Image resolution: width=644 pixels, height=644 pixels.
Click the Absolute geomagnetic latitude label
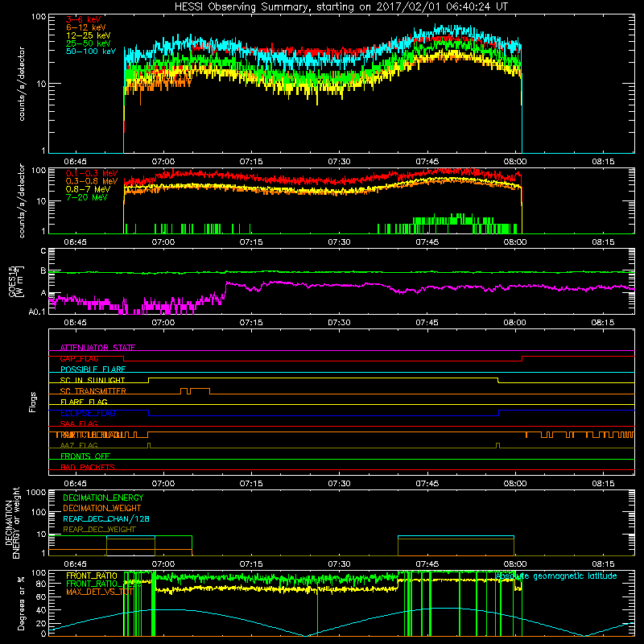(556, 576)
